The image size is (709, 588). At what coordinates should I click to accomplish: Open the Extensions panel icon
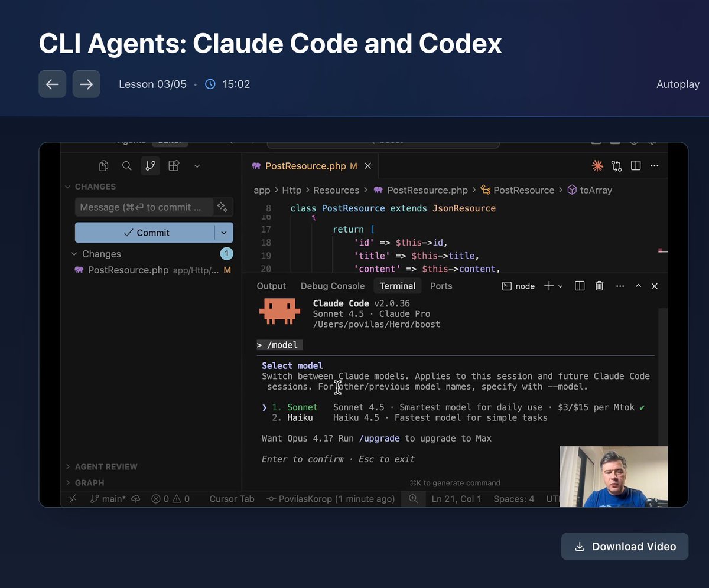click(174, 166)
